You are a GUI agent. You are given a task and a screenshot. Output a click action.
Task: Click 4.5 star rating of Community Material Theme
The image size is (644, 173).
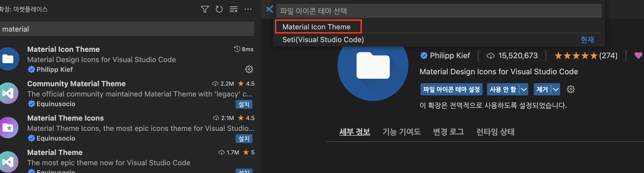(246, 84)
